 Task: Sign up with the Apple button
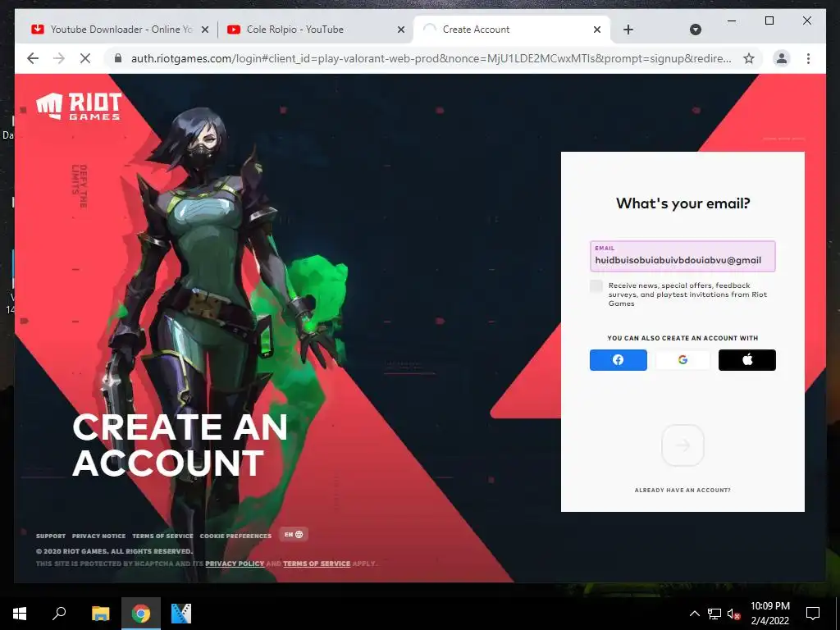(x=746, y=360)
